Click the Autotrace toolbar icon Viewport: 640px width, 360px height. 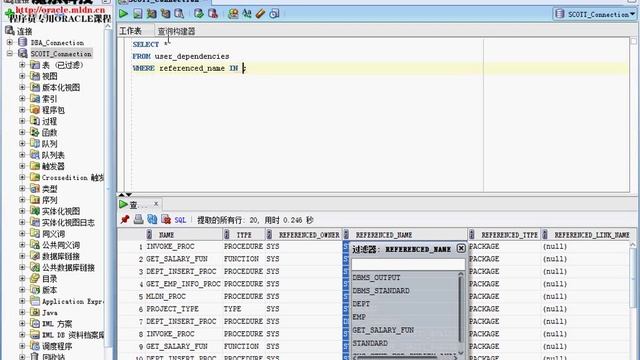(x=165, y=13)
